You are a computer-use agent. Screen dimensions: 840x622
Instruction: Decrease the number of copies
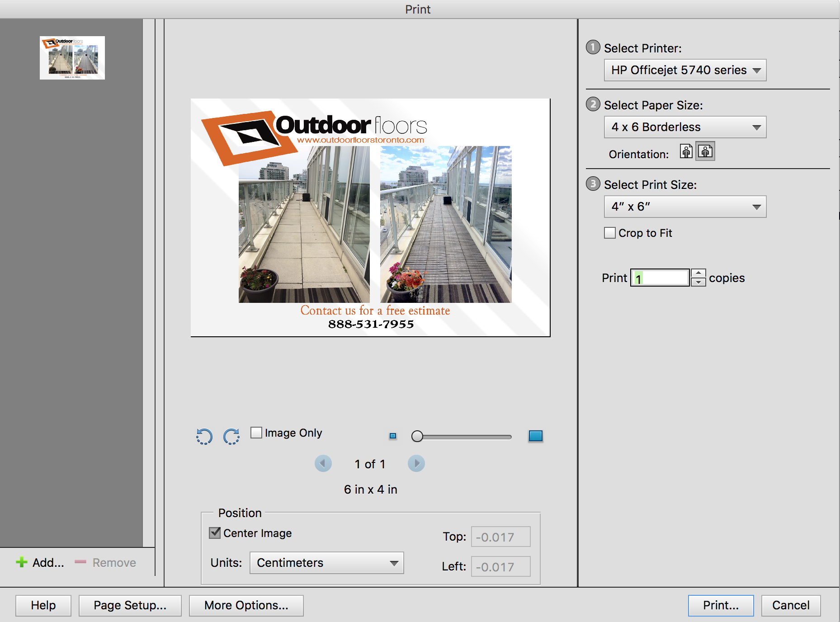point(698,282)
